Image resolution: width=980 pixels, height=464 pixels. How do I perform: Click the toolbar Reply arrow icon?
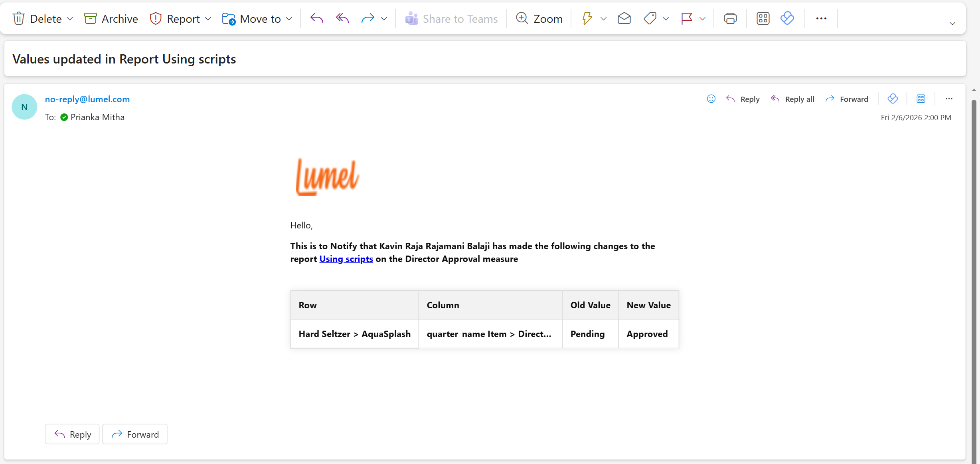click(316, 19)
